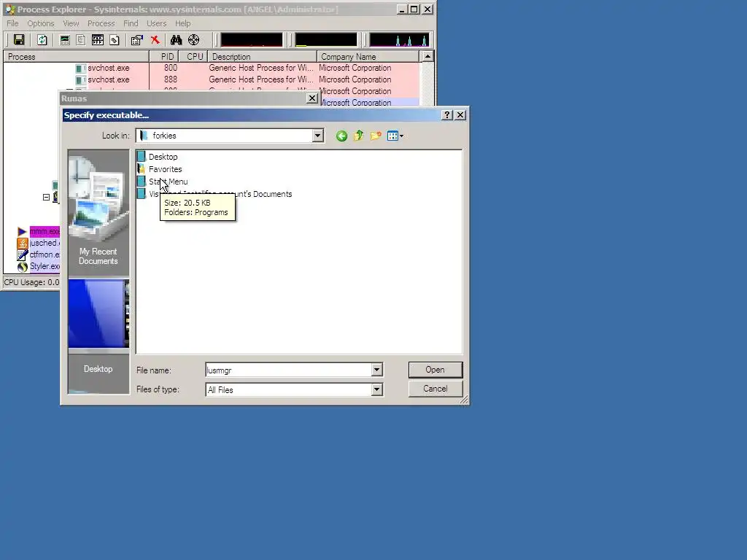The width and height of the screenshot is (747, 560).
Task: Click the Styler.exe process icon
Action: pos(23,266)
